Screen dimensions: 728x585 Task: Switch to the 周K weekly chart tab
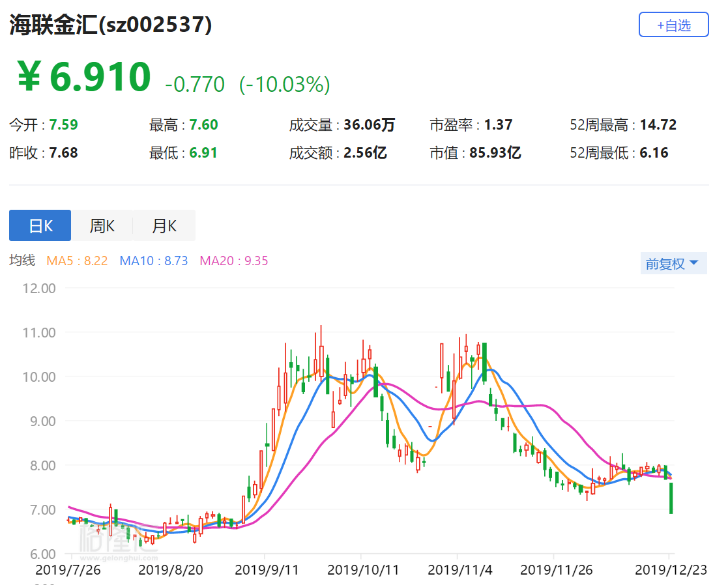[102, 225]
